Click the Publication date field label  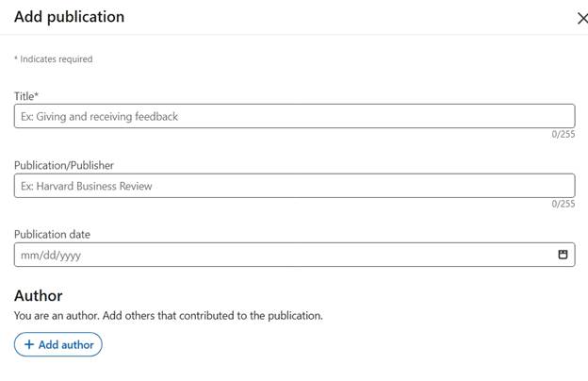click(52, 234)
